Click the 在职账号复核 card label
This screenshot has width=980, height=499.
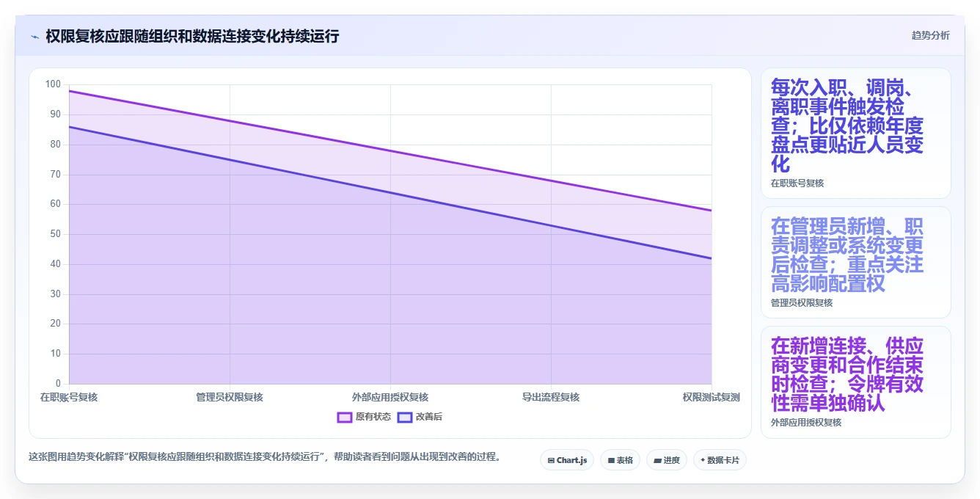[797, 183]
